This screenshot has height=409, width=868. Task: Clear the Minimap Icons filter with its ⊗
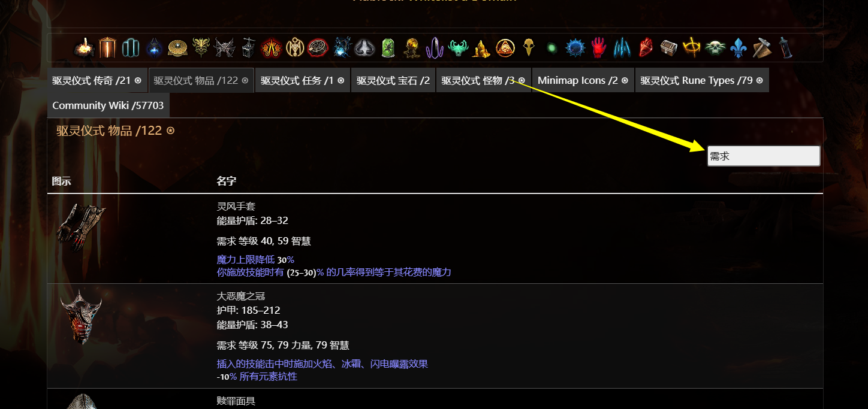(625, 80)
